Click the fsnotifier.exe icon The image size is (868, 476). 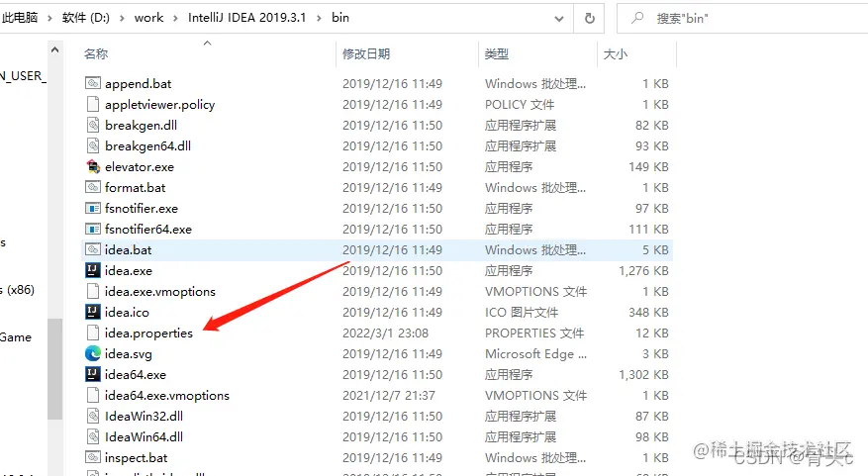point(93,208)
